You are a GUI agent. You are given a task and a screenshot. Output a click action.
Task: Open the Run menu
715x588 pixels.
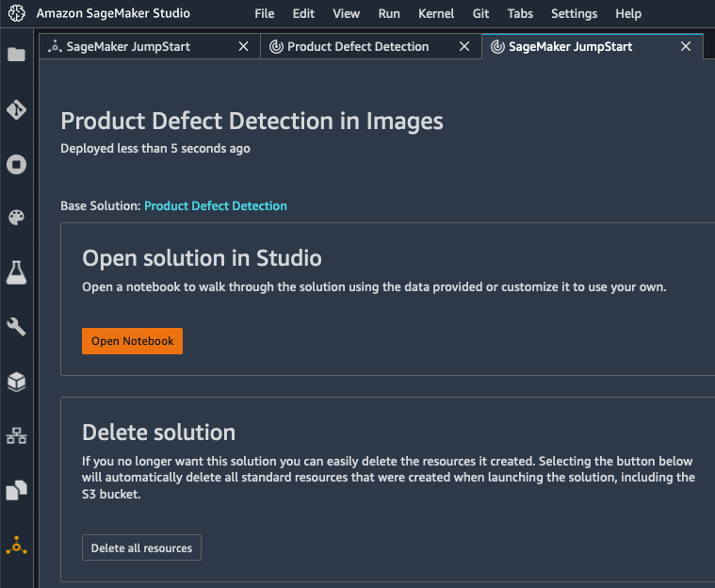click(x=389, y=14)
